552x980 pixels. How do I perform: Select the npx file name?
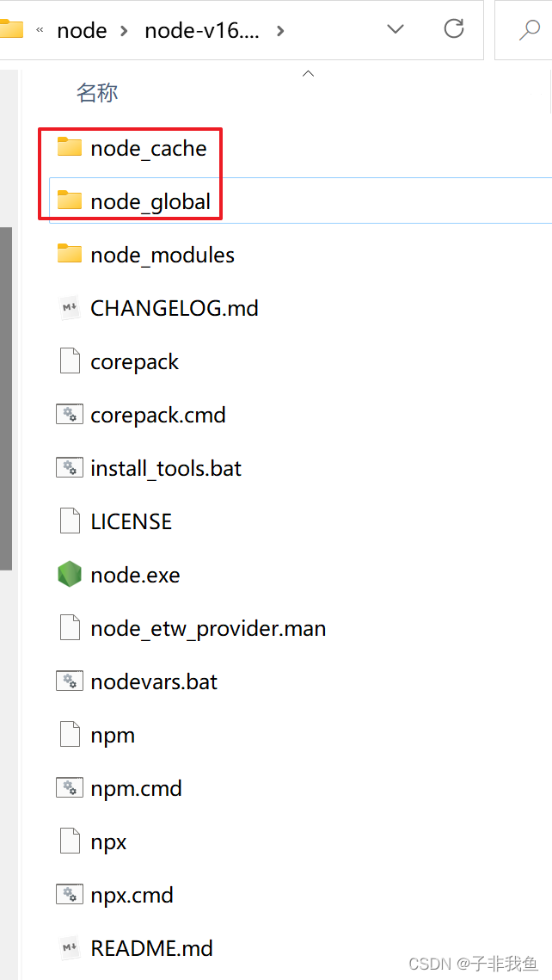tap(108, 842)
